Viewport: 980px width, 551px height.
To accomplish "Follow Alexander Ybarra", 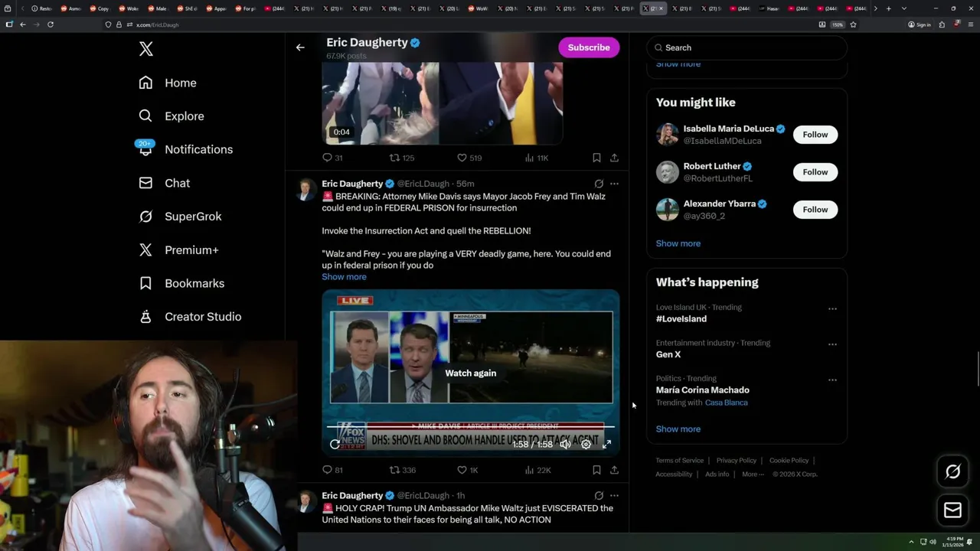I will pyautogui.click(x=815, y=210).
